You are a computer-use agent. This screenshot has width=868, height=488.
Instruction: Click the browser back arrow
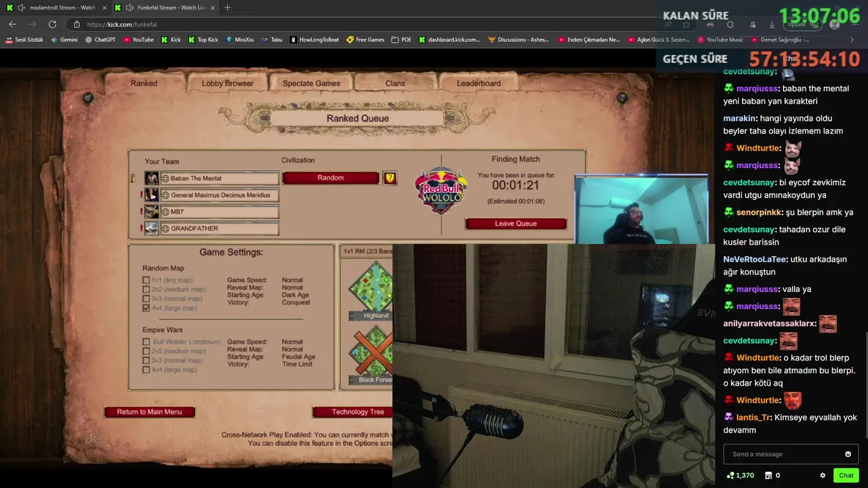[12, 24]
